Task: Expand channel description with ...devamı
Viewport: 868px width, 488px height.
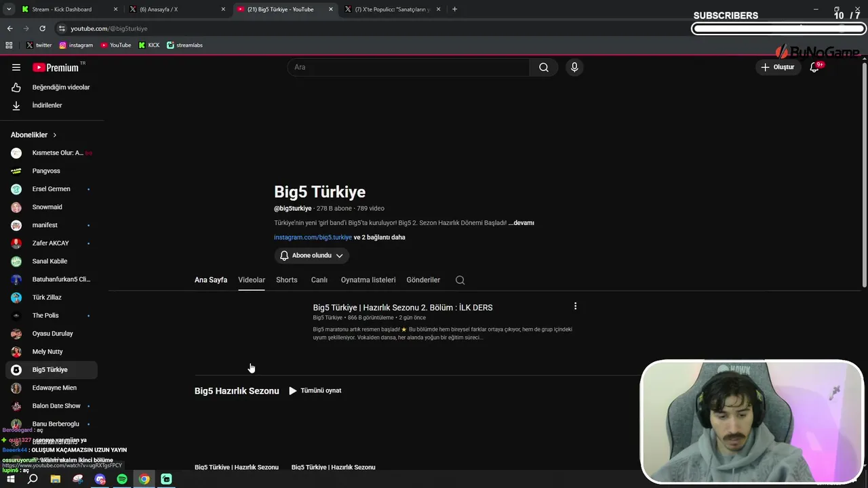Action: pyautogui.click(x=521, y=223)
